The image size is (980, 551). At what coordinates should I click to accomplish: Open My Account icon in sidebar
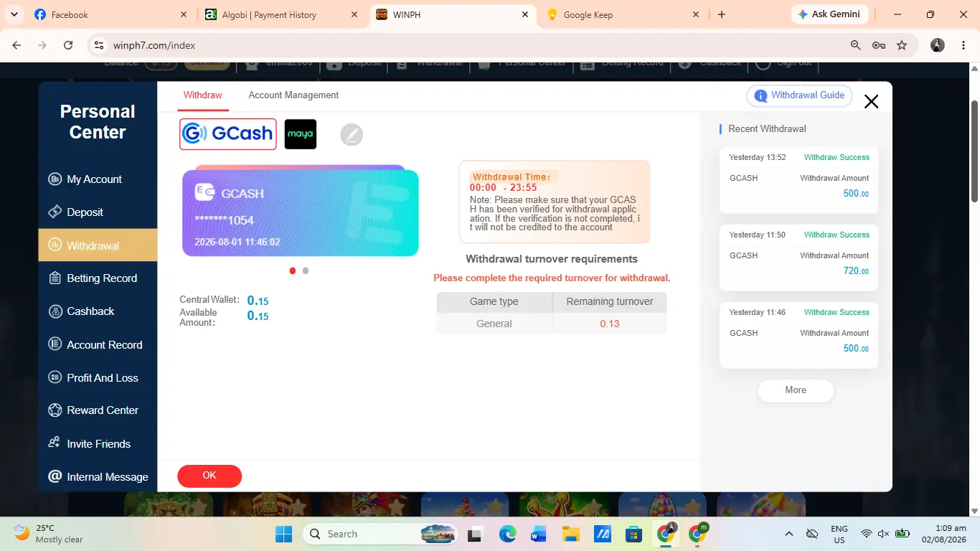coord(55,179)
